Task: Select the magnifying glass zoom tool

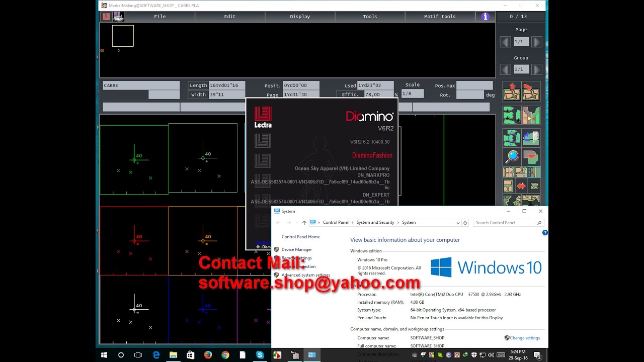Action: point(512,156)
